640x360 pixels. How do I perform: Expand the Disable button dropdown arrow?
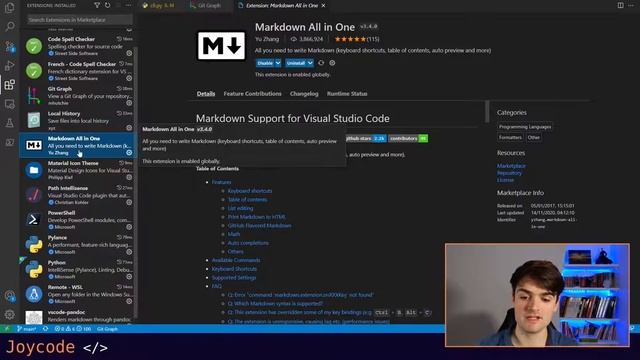(x=278, y=63)
